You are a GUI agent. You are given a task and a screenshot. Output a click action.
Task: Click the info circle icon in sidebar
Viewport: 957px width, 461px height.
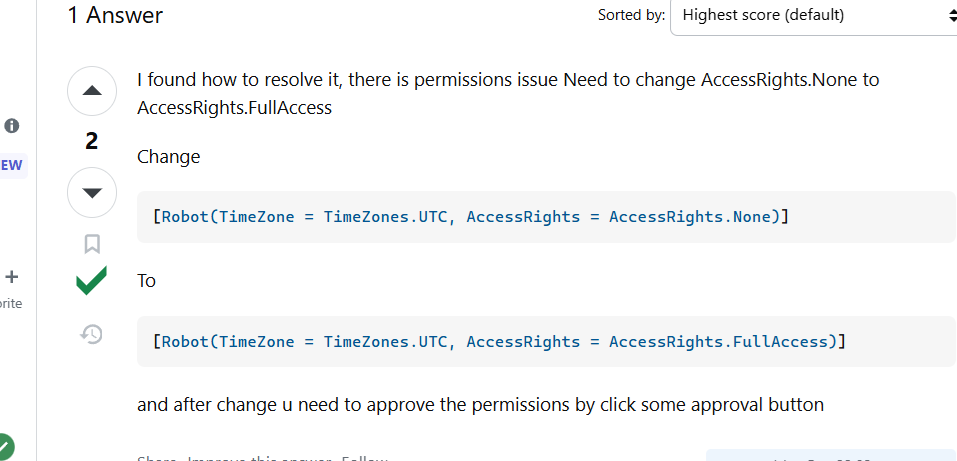12,126
